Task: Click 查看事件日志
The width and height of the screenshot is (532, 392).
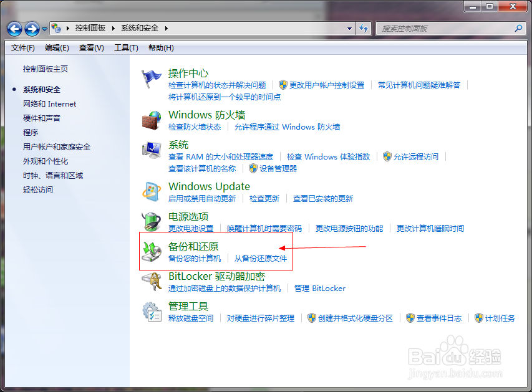Action: (x=439, y=318)
